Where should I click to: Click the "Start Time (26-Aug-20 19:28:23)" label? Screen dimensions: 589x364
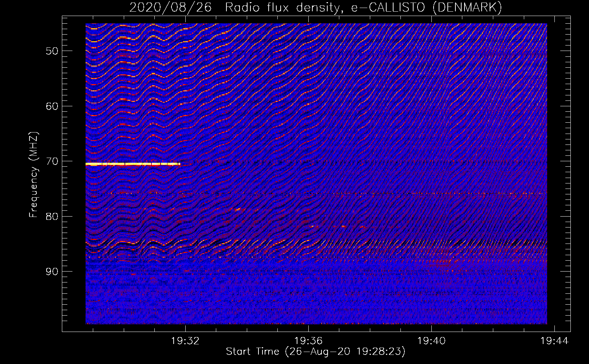316,352
